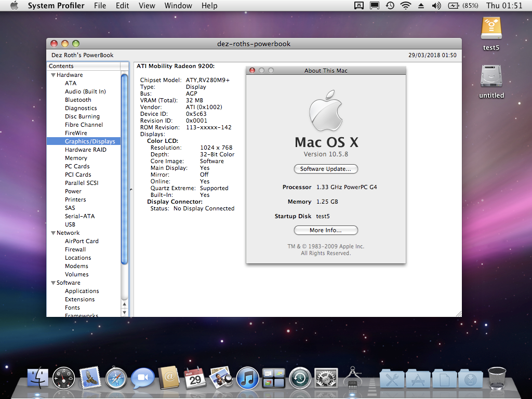Select Firewall under Network
The image size is (532, 399).
[x=75, y=249]
